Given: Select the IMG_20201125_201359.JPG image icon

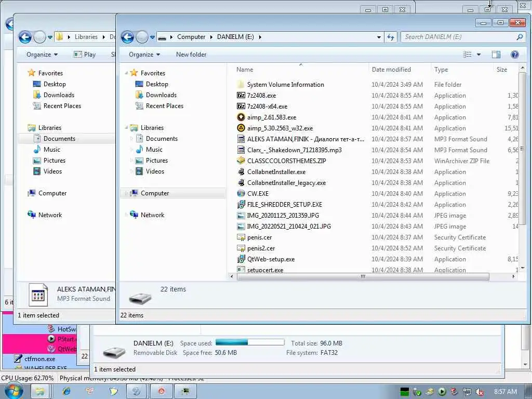Looking at the screenshot, I should tap(241, 215).
